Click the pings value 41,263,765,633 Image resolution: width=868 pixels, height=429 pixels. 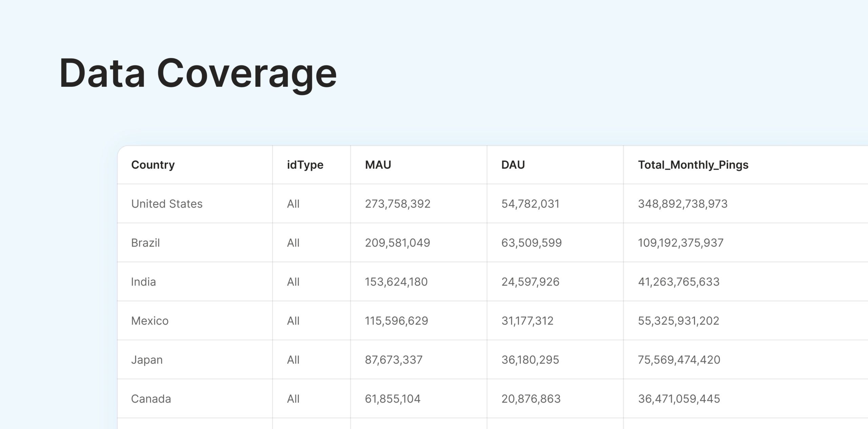(x=679, y=282)
